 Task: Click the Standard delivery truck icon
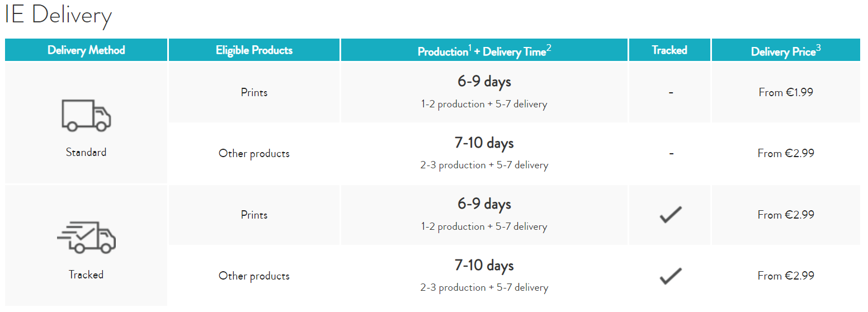[86, 115]
